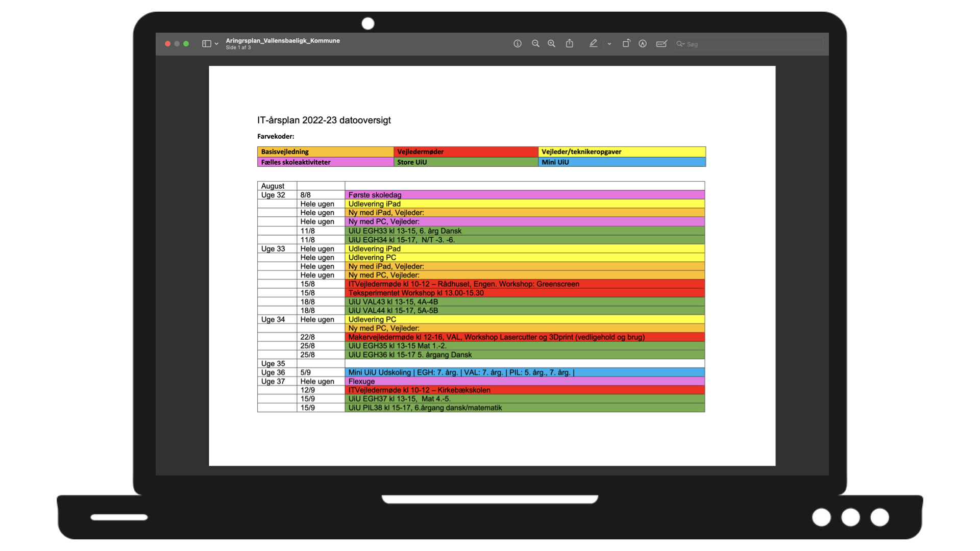Screen dimensions: 980x551
Task: Click UiU EGH35 kl 13-15 Mat row
Action: pos(525,346)
